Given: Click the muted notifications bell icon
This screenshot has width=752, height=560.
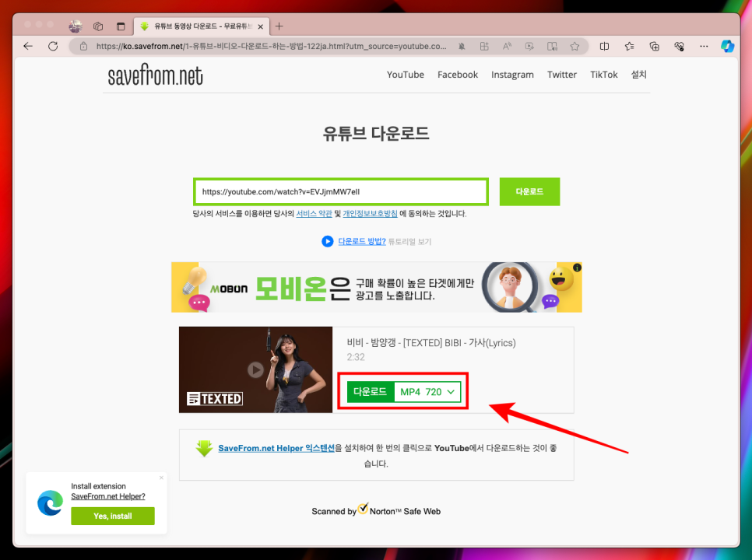Looking at the screenshot, I should coord(462,46).
